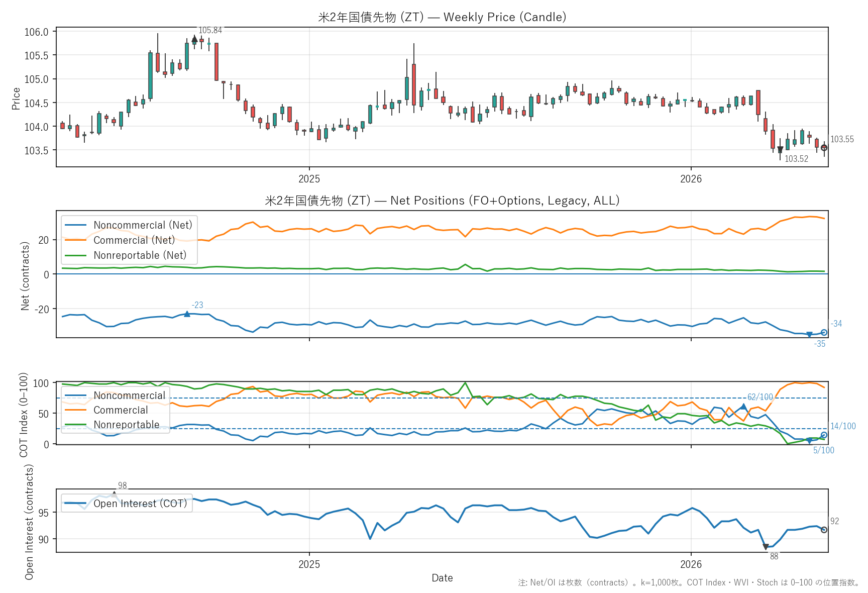Select the price low triangle marker
This screenshot has height=593, width=868.
coord(780,149)
